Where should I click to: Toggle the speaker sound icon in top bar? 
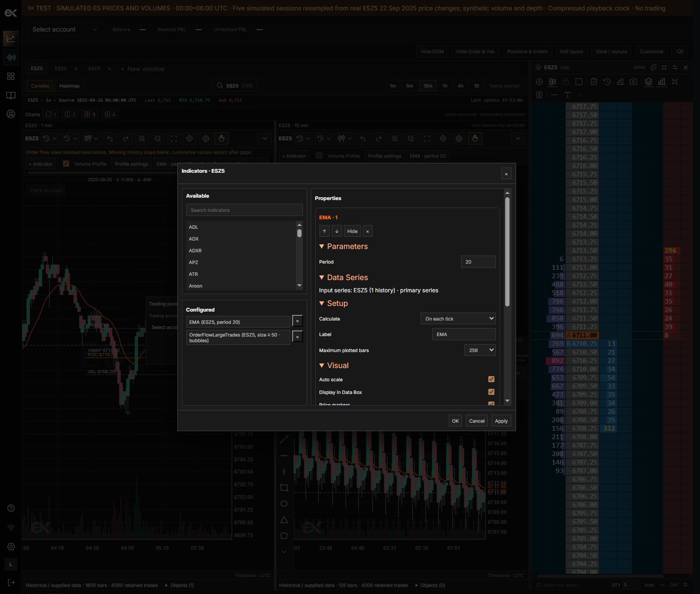tap(680, 51)
